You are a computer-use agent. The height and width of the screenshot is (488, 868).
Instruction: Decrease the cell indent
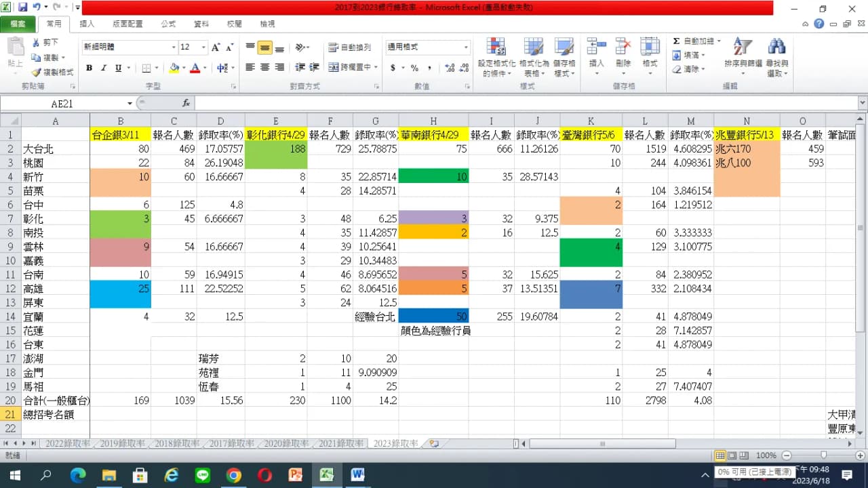click(300, 68)
